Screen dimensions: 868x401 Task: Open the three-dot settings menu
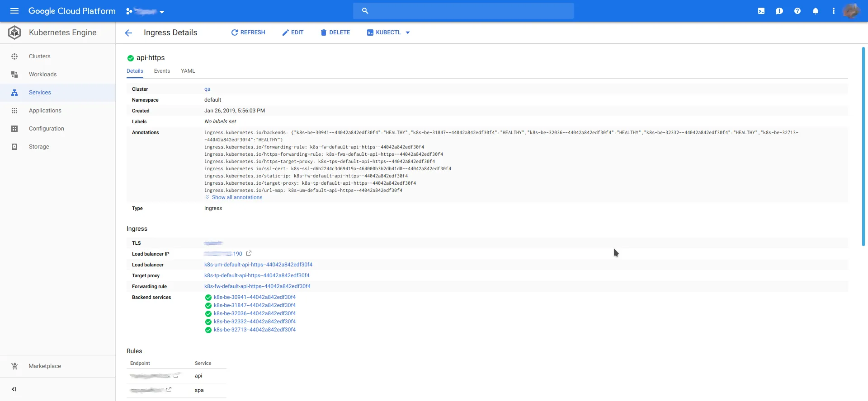coord(834,11)
